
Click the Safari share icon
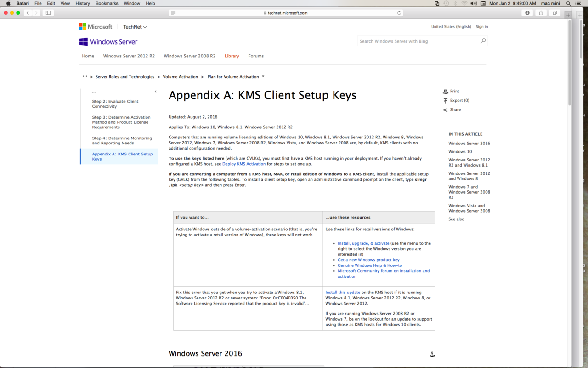tap(541, 13)
